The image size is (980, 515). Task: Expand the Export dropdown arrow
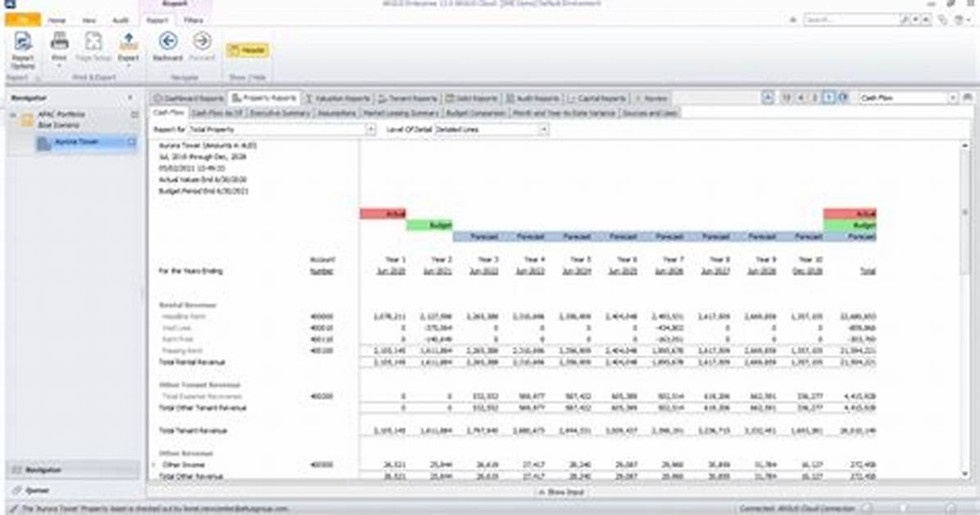pos(128,65)
